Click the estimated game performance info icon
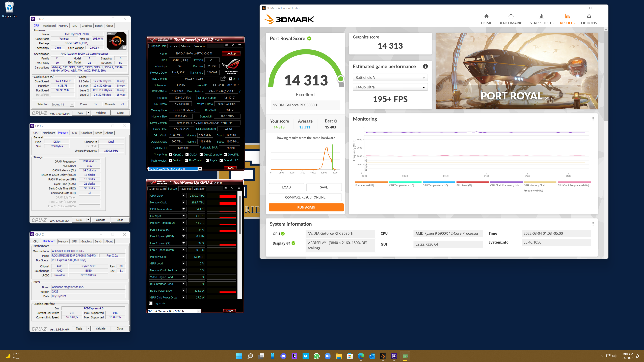Screen dimensions: 644x362 (425, 66)
